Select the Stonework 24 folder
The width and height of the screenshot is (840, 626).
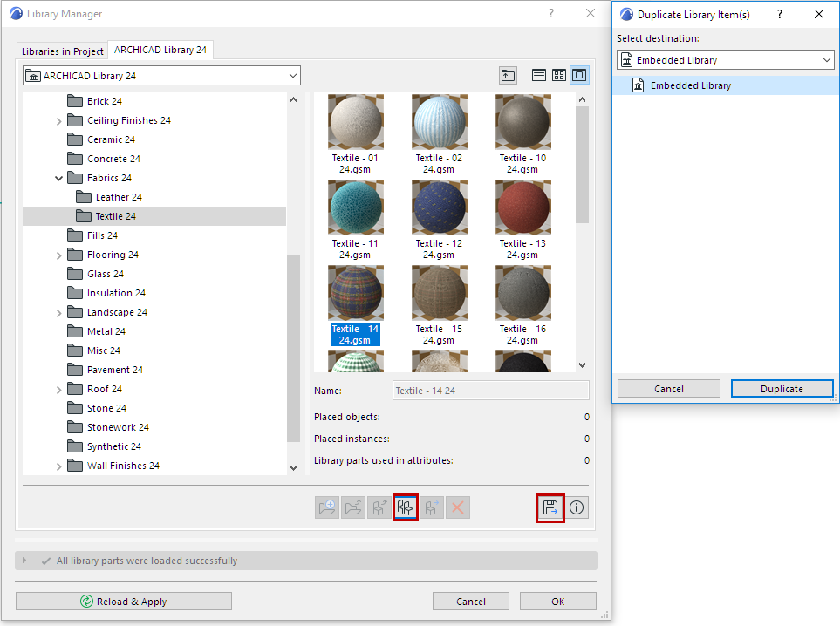click(x=108, y=428)
